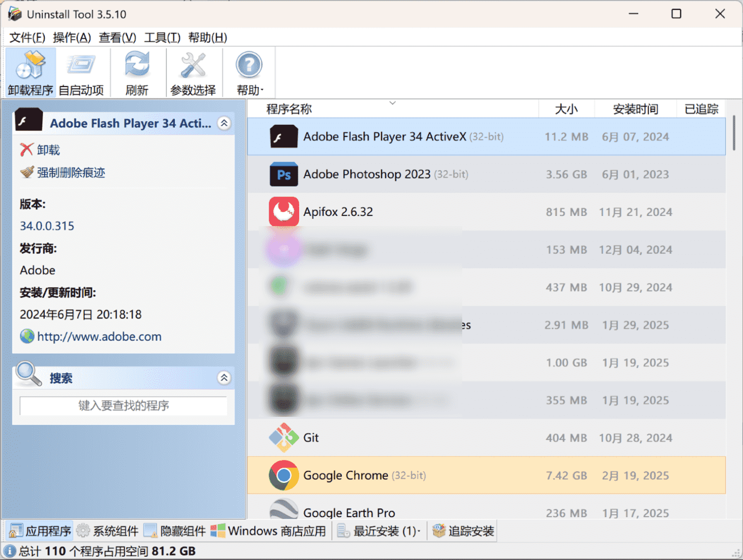Screen dimensions: 743x560
Task: Switch to the 系统组件 tab
Action: tap(107, 531)
